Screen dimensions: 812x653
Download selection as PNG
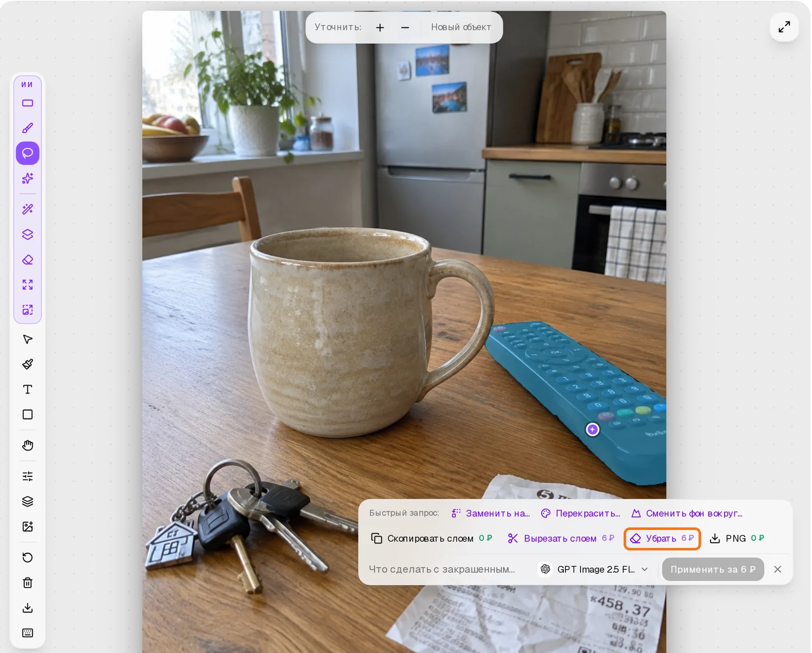[737, 538]
